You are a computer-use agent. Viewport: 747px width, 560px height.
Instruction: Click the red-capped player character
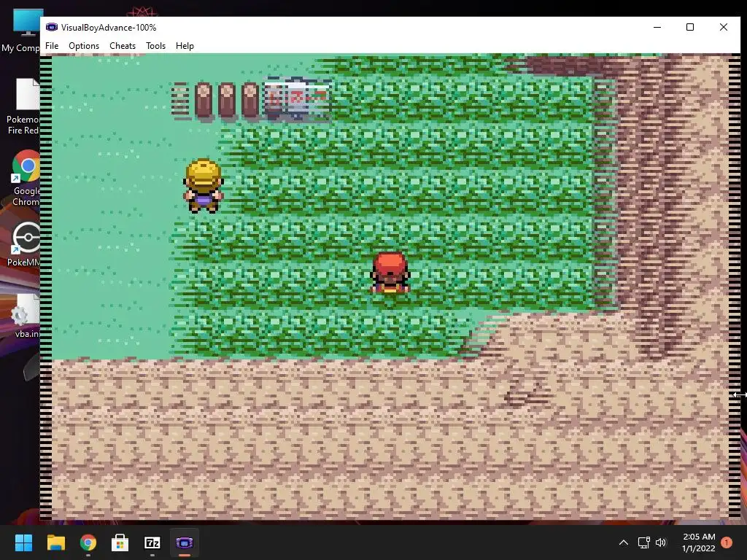click(390, 273)
